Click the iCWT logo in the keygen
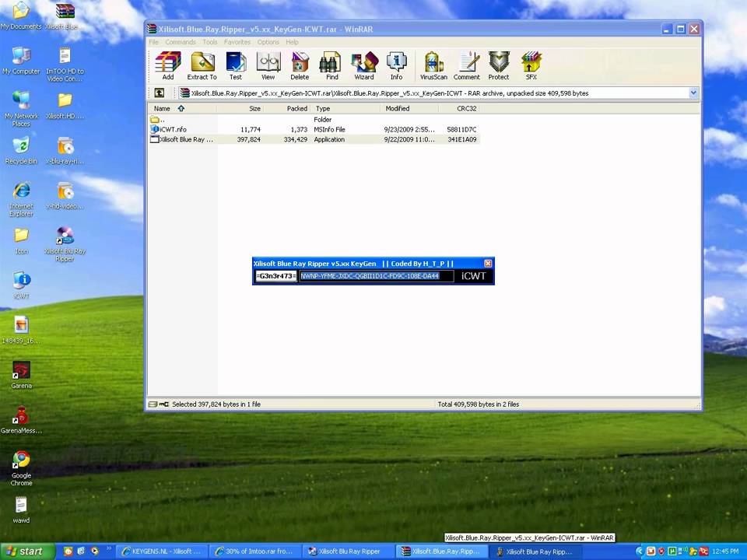The image size is (747, 560). (x=474, y=275)
